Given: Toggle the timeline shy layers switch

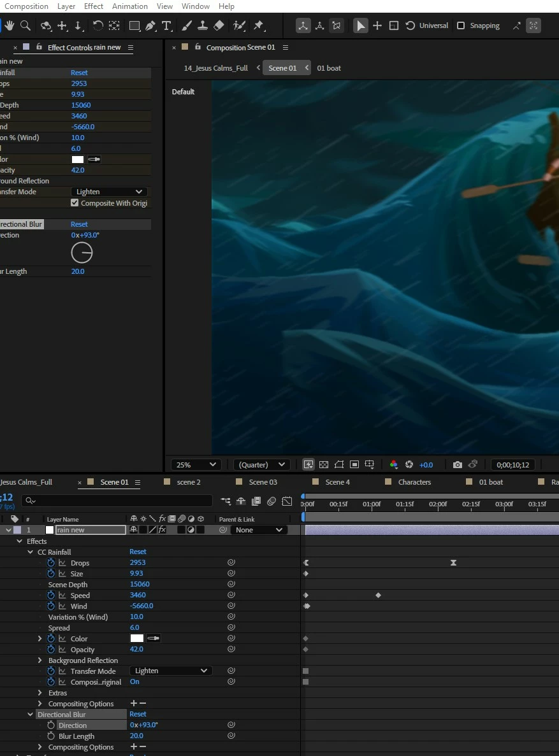Looking at the screenshot, I should click(x=241, y=501).
